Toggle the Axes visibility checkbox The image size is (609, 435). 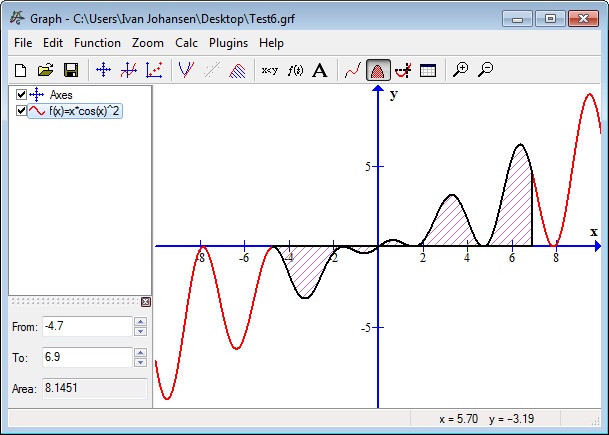click(x=21, y=94)
